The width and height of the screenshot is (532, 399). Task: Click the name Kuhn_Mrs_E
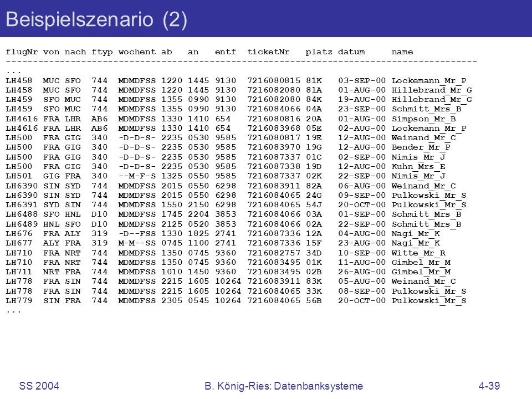[418, 167]
